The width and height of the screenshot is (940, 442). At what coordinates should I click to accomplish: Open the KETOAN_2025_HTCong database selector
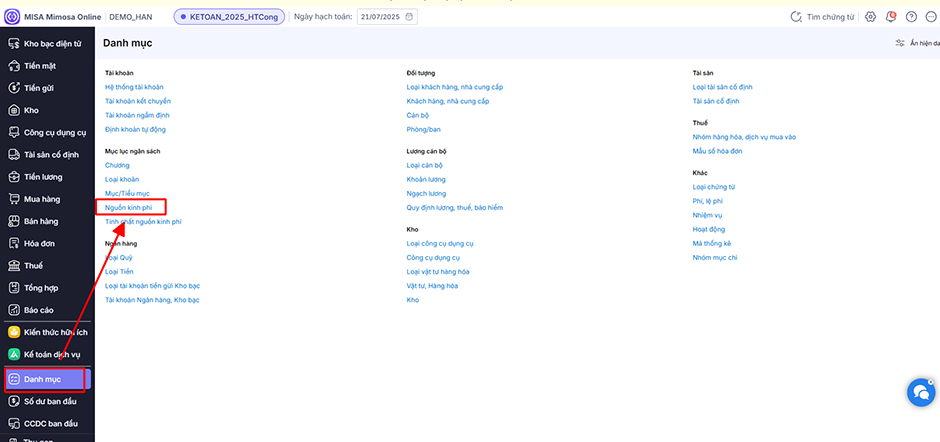point(229,17)
